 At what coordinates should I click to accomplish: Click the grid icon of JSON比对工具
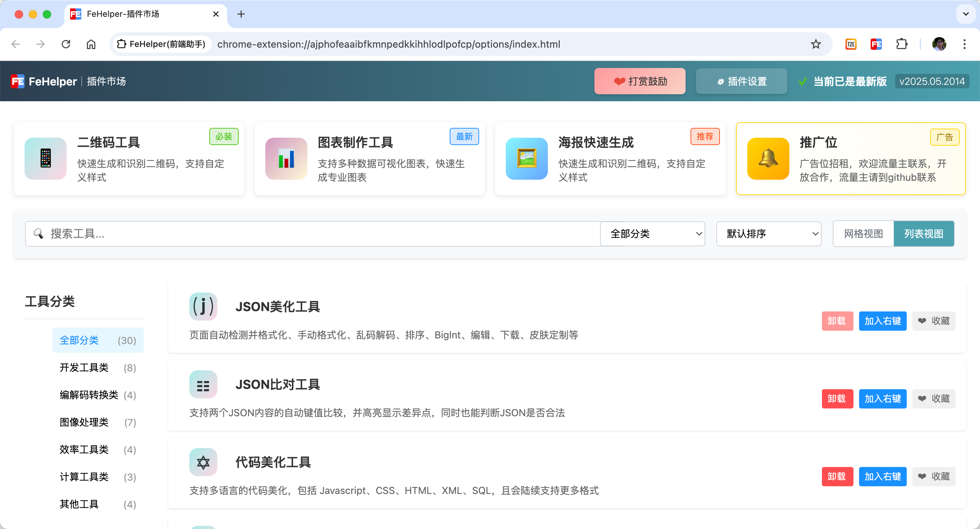[203, 384]
